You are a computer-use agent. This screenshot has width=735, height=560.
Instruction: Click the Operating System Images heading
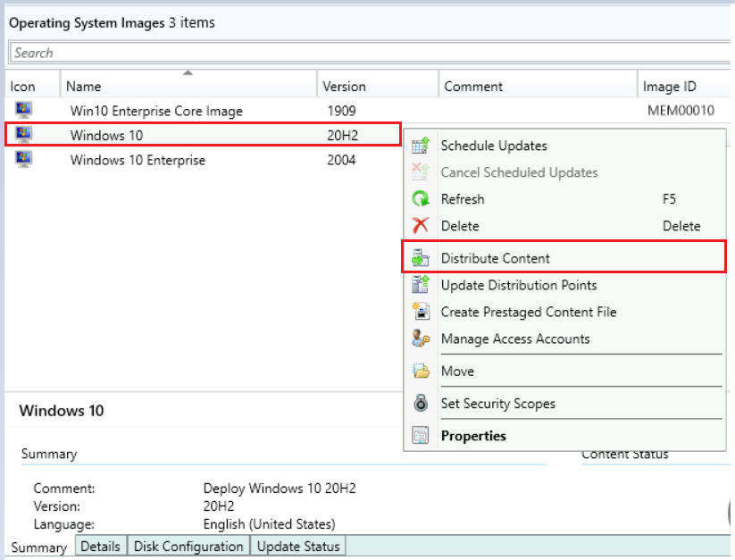tap(87, 22)
